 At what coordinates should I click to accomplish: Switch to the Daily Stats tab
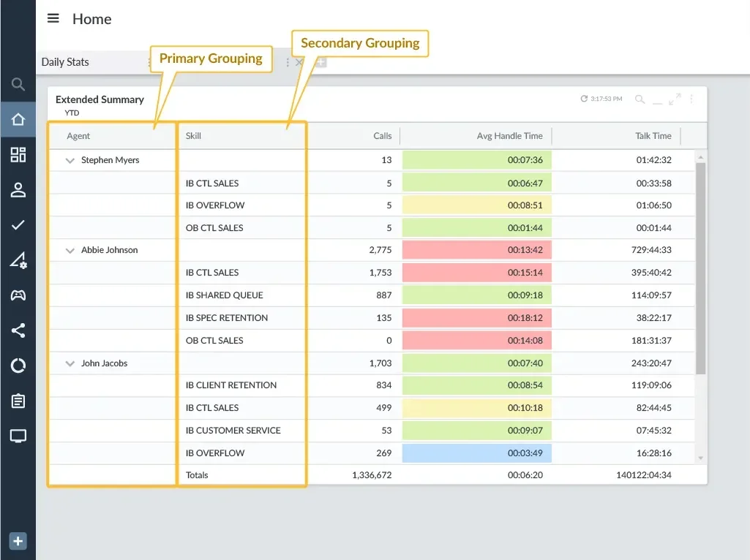click(65, 62)
